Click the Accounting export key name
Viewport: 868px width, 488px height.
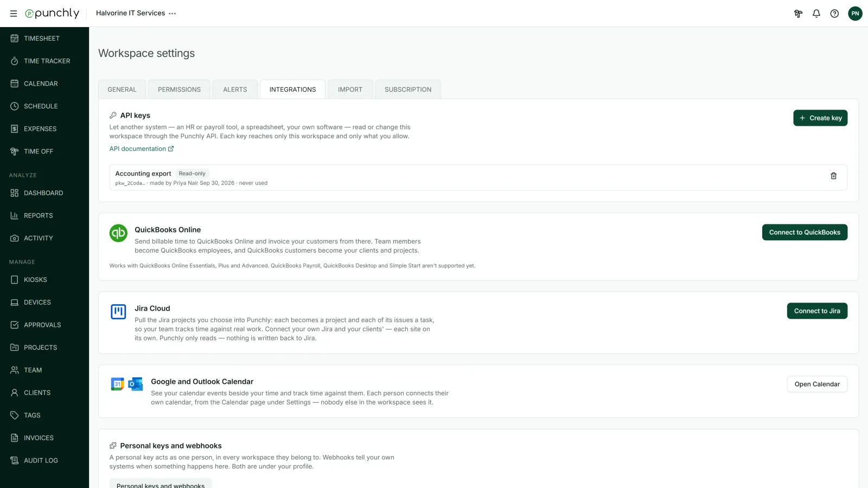click(143, 174)
